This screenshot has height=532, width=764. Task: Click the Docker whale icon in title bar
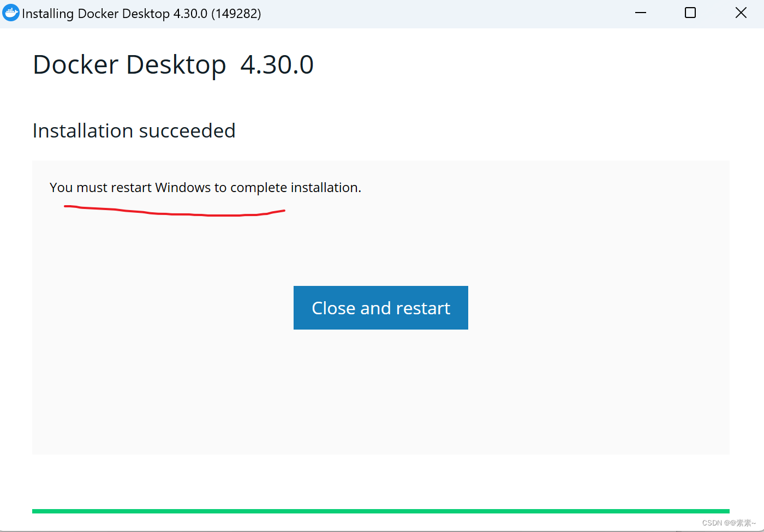(11, 13)
